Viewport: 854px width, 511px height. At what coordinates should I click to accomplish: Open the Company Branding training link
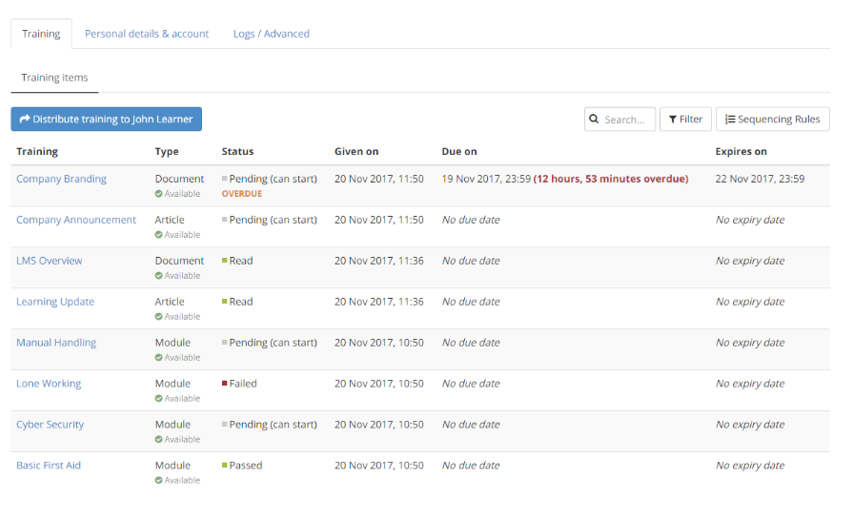coord(61,179)
